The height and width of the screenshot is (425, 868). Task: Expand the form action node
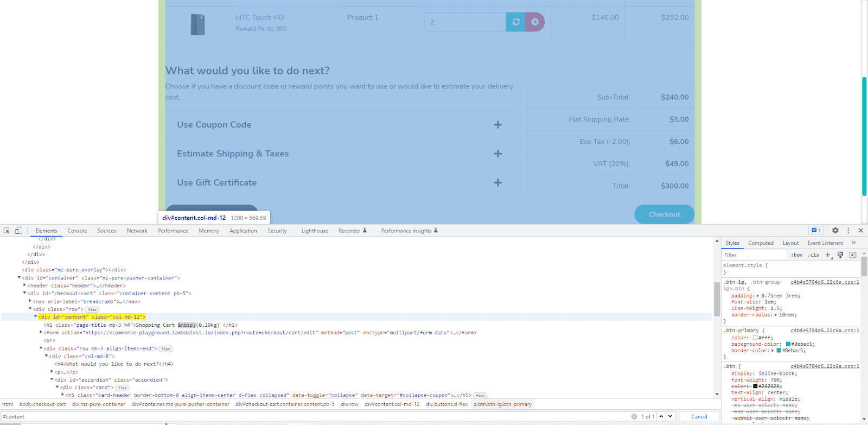(41, 333)
